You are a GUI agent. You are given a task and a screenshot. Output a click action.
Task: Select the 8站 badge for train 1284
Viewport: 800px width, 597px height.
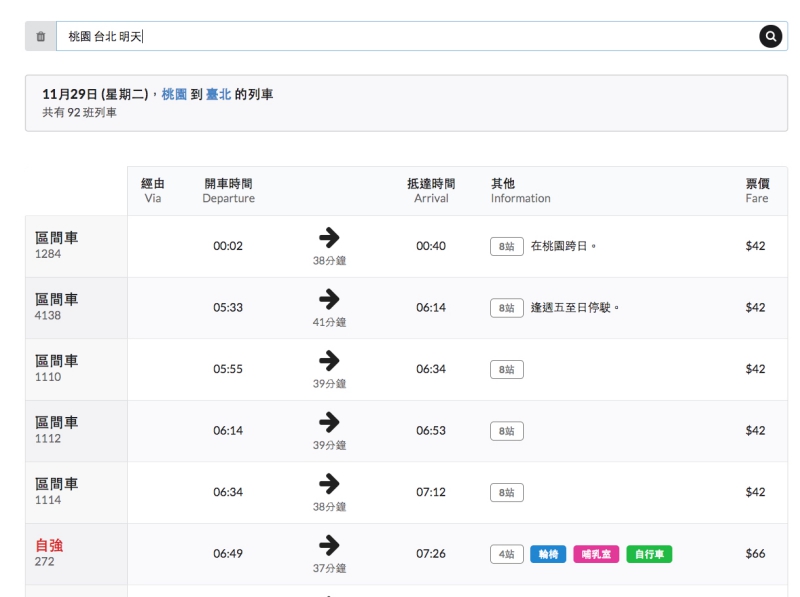[x=507, y=246]
